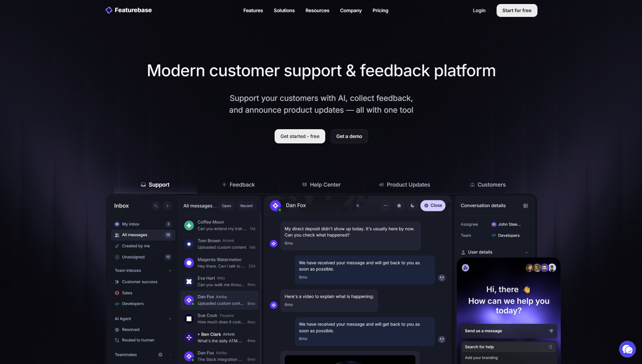
Task: Collapse the User details section
Action: [x=526, y=252]
